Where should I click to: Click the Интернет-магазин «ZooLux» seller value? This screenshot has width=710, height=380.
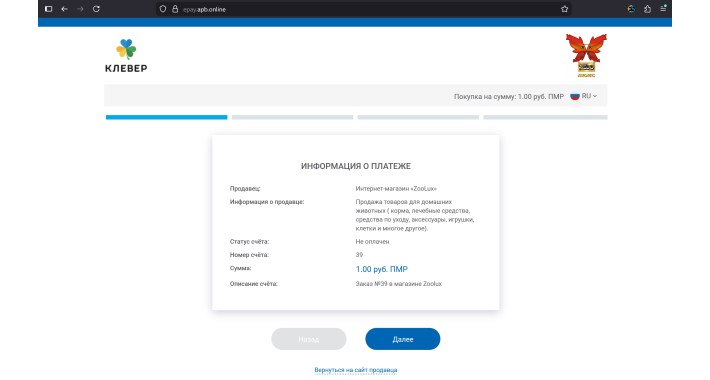coord(396,188)
